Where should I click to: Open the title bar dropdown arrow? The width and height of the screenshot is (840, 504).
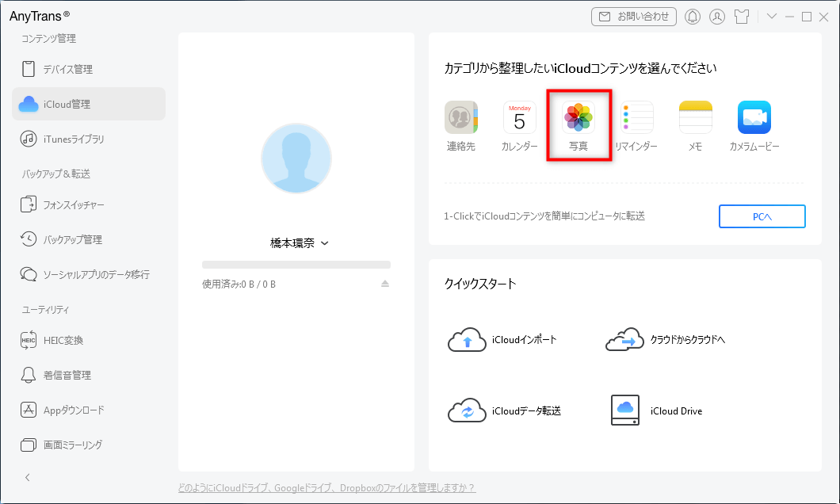(771, 17)
